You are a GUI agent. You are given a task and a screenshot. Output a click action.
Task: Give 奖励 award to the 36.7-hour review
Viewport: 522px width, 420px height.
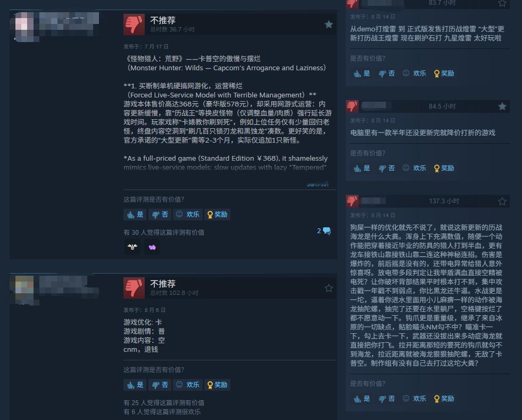[218, 215]
